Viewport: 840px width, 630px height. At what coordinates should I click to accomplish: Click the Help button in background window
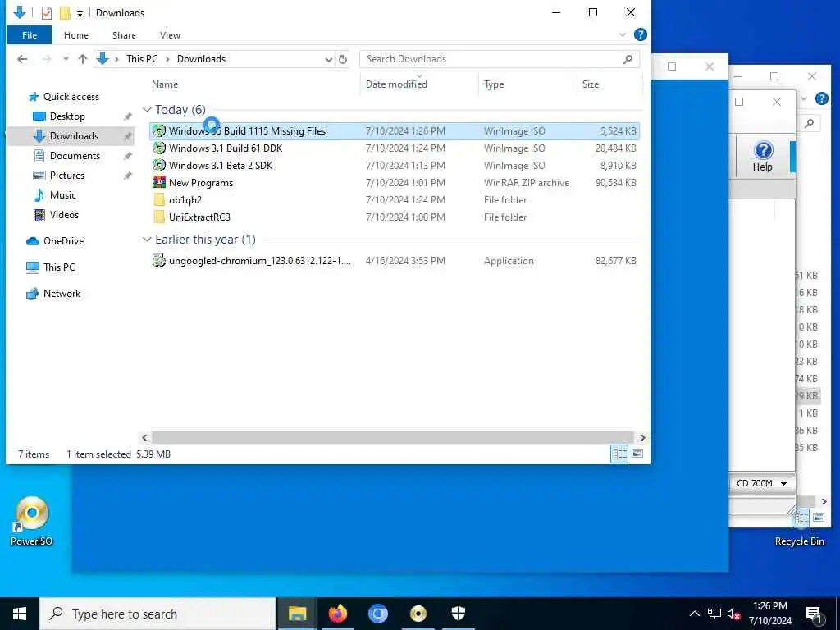[763, 156]
